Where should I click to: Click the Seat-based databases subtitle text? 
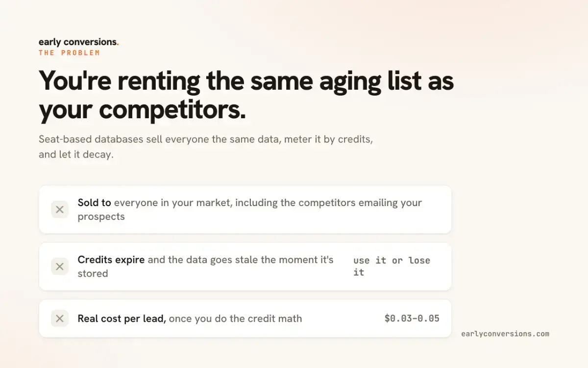[x=206, y=147]
